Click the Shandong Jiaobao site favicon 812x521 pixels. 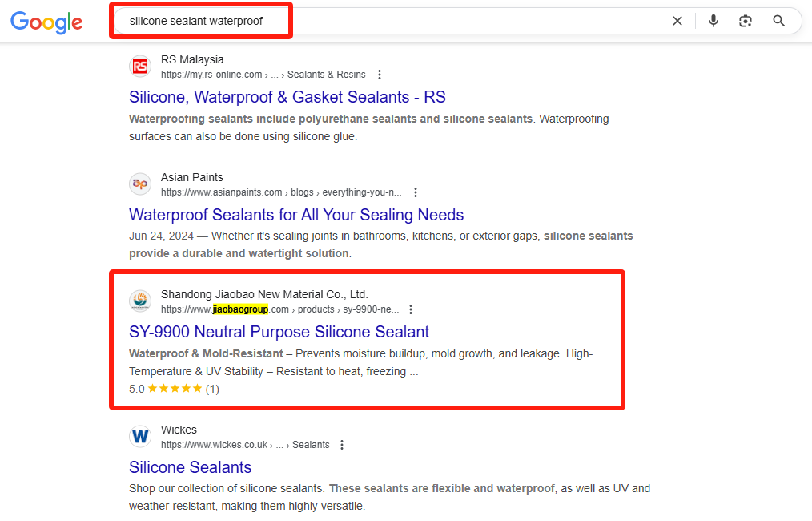pos(140,301)
